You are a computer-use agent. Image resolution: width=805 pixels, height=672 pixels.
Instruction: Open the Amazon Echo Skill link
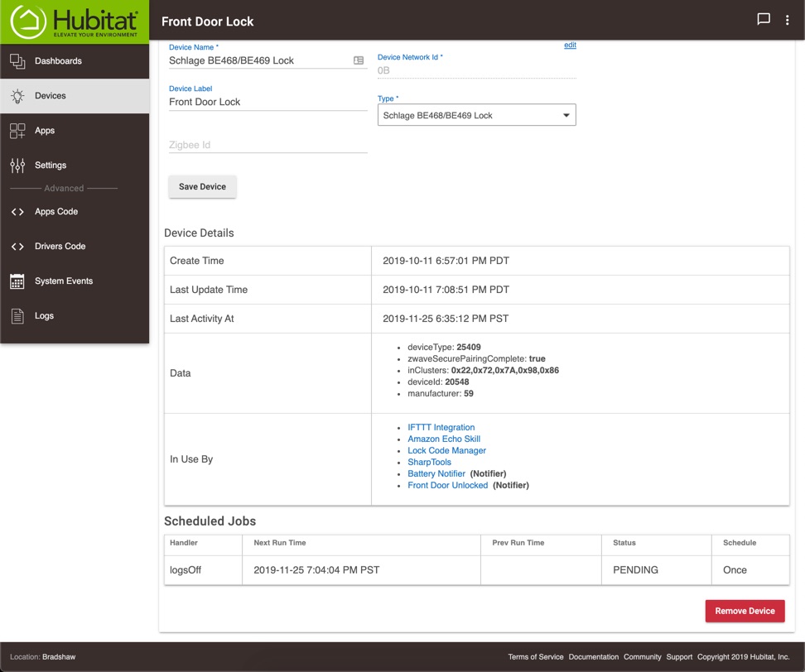tap(444, 439)
